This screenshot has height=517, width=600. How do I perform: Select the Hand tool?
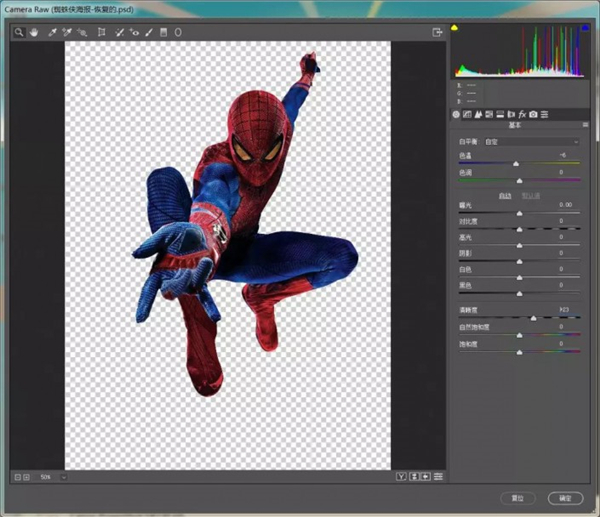pos(33,32)
